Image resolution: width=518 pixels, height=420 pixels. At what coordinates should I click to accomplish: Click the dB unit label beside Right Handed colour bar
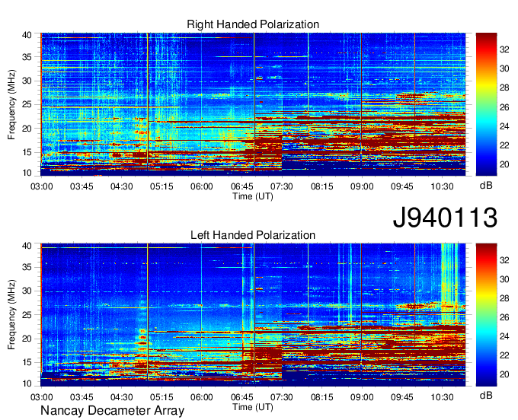[486, 186]
